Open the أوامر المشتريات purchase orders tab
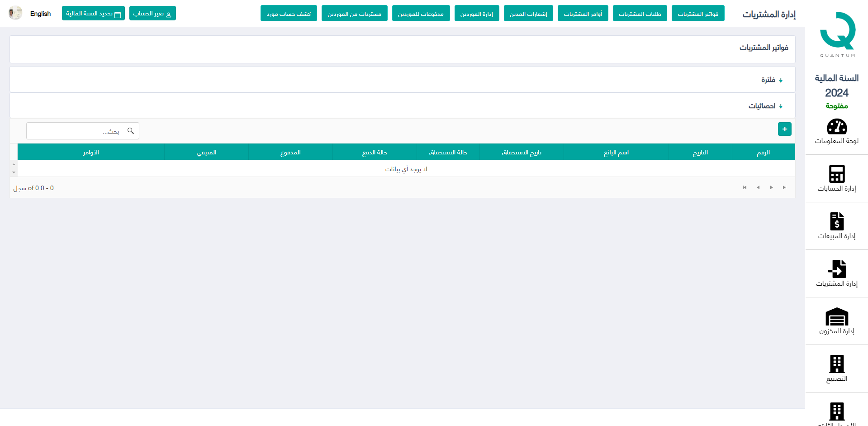This screenshot has width=868, height=426. (x=583, y=14)
